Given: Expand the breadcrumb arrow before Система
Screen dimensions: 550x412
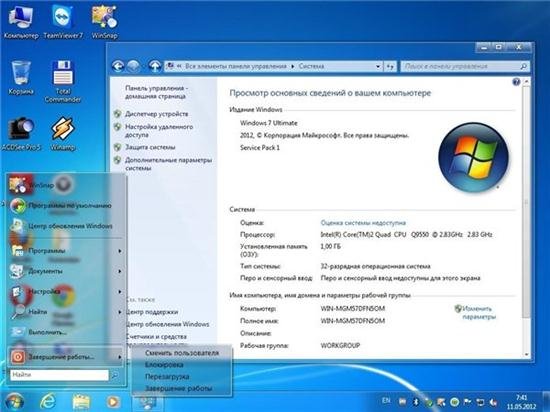Looking at the screenshot, I should click(293, 66).
